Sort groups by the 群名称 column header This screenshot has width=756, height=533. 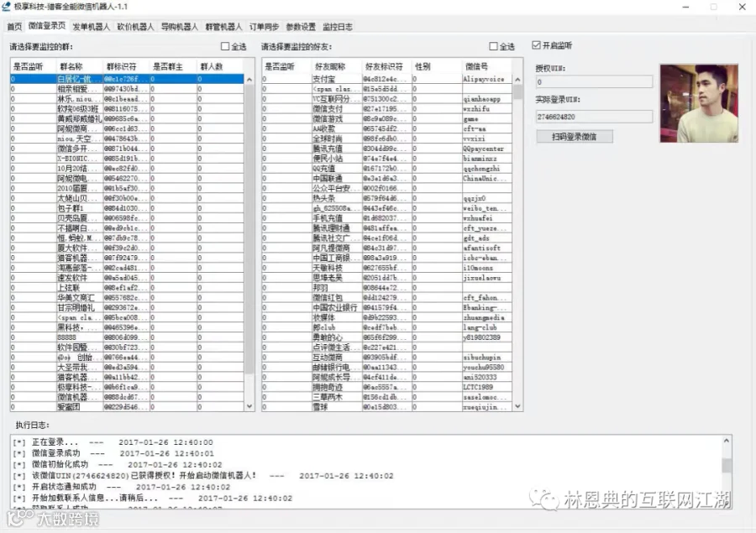(x=79, y=66)
